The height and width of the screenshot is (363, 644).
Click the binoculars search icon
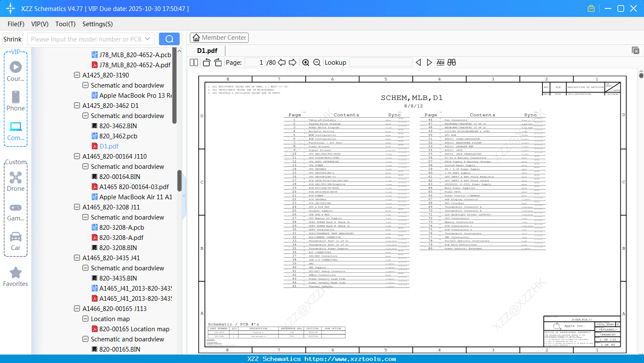(452, 63)
